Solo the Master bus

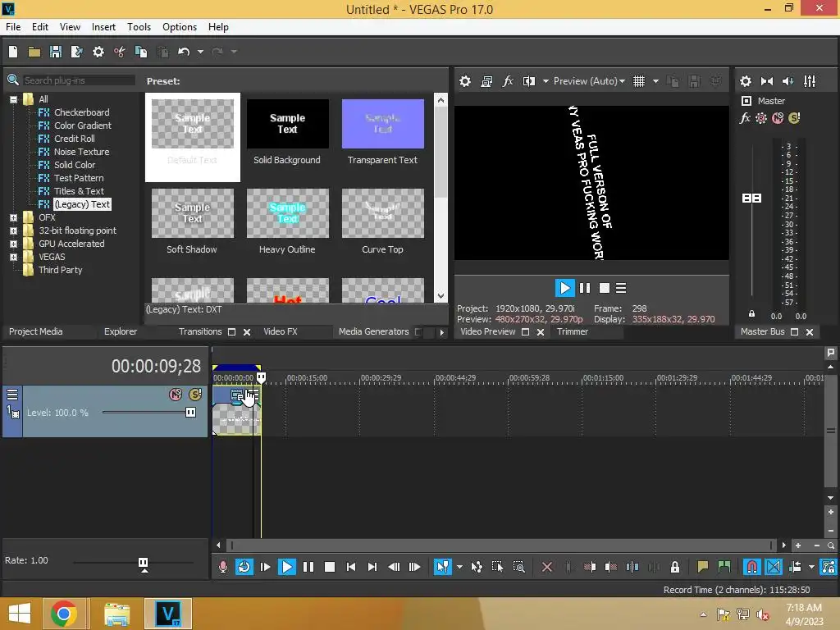(x=794, y=118)
